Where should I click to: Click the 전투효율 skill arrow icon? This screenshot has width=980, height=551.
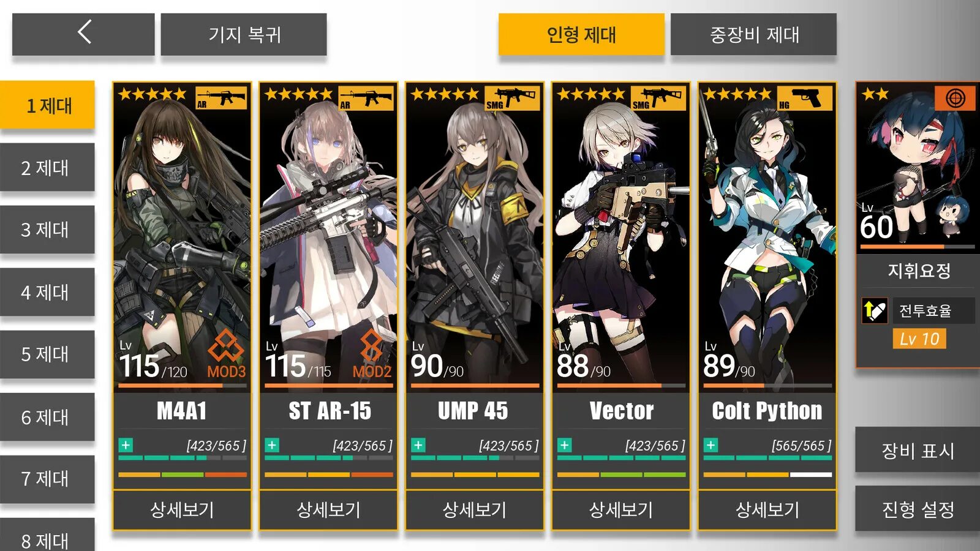[875, 311]
